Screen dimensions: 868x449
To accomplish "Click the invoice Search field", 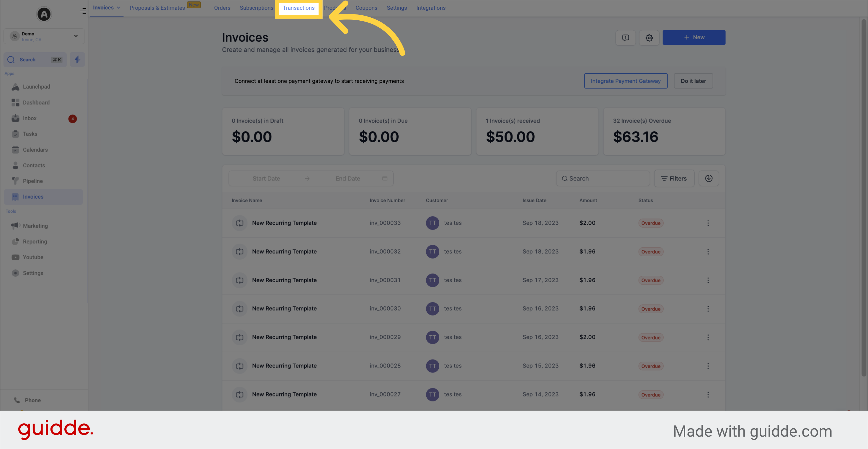I will (603, 179).
